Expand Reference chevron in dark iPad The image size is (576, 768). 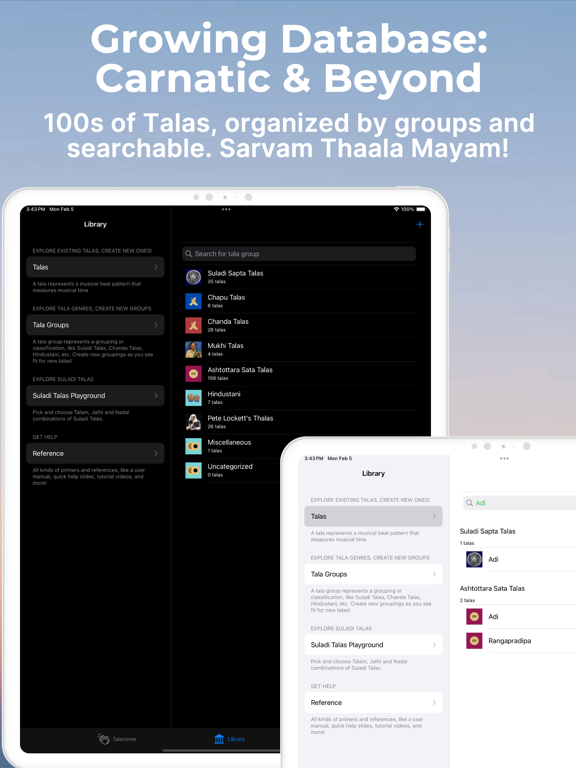[x=156, y=453]
